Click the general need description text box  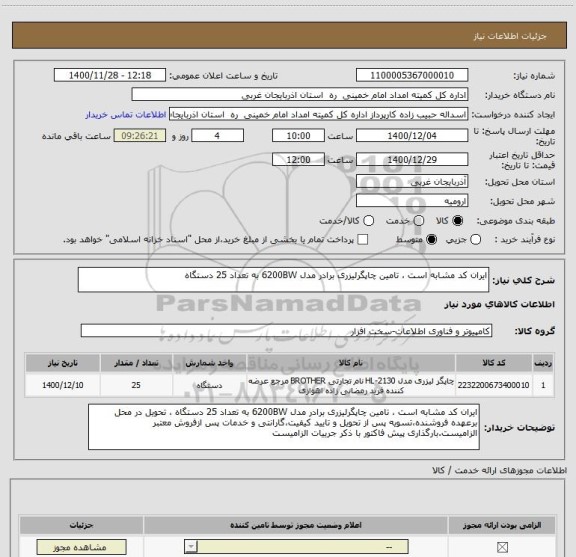tap(283, 280)
